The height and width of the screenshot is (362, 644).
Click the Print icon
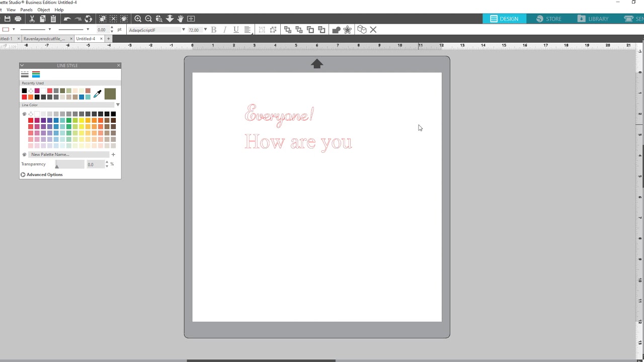tap(18, 19)
